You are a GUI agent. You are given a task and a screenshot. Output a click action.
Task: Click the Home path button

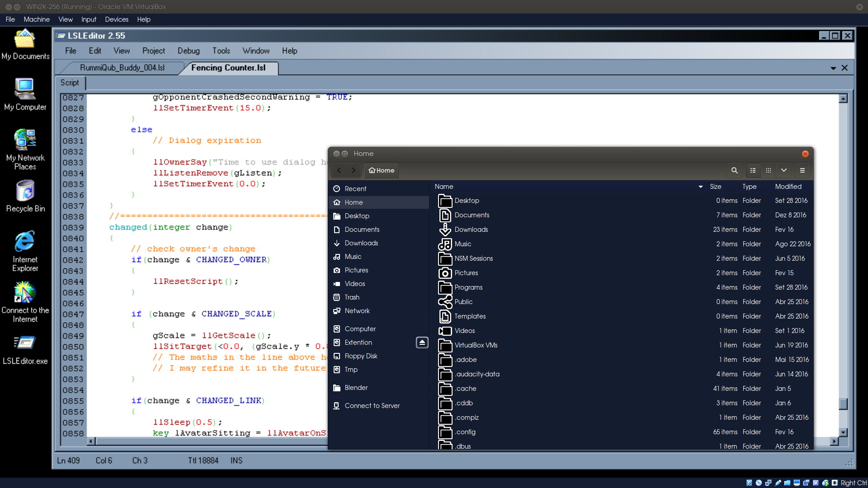(x=382, y=170)
